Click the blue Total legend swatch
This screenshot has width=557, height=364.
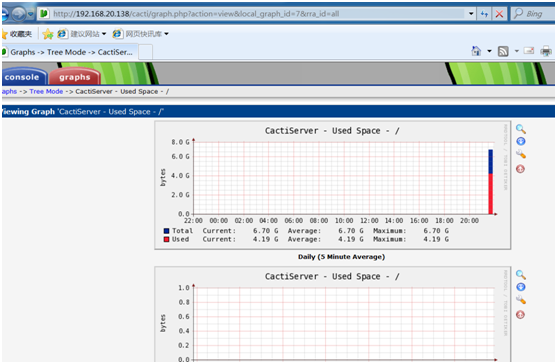coord(166,231)
